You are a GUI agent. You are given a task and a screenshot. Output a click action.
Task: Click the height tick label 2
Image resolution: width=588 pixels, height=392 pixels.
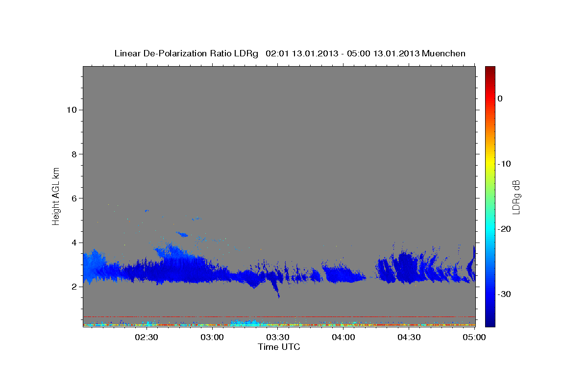point(74,287)
